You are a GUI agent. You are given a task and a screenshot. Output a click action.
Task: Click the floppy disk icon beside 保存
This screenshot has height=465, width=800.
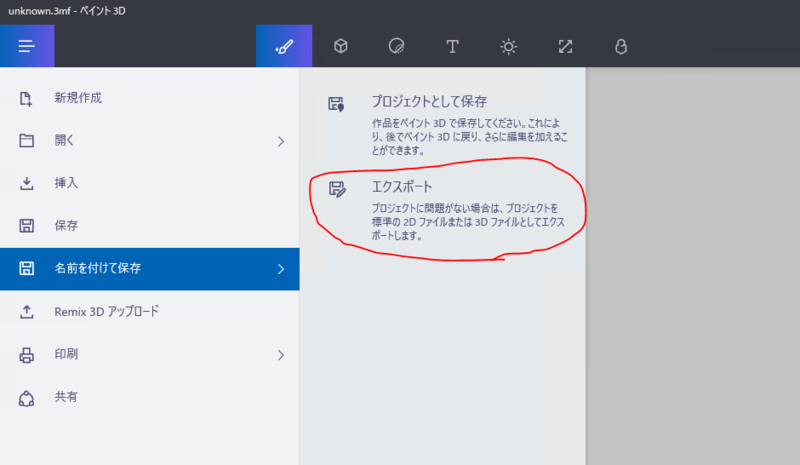point(27,226)
